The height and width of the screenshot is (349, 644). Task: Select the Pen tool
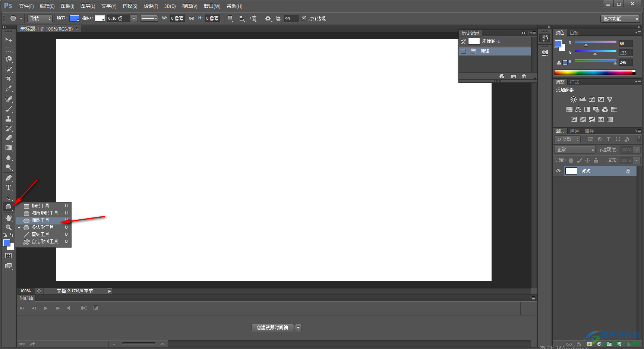8,178
